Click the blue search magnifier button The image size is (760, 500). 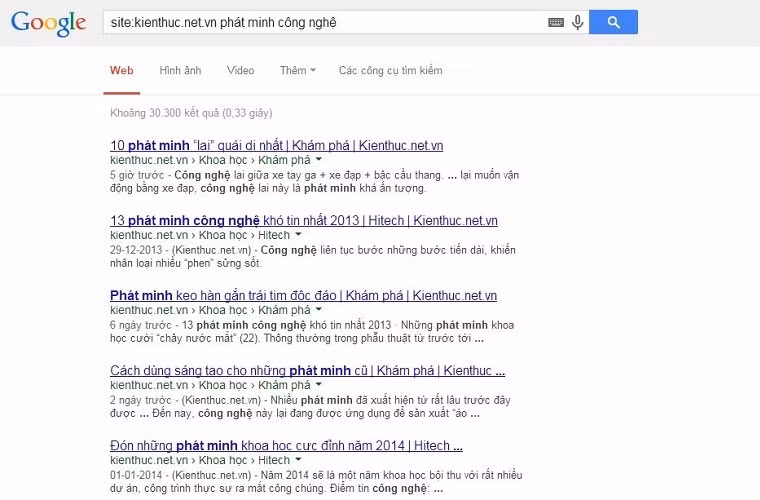coord(613,22)
